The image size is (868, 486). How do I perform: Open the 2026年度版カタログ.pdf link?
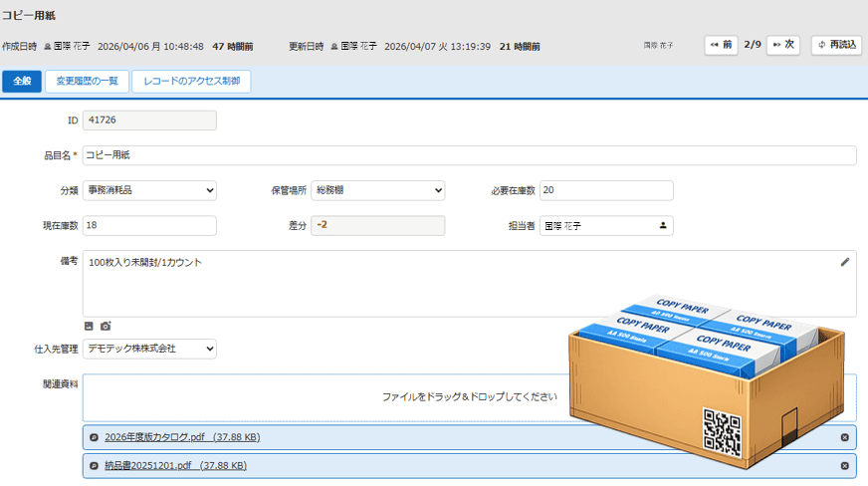point(182,437)
